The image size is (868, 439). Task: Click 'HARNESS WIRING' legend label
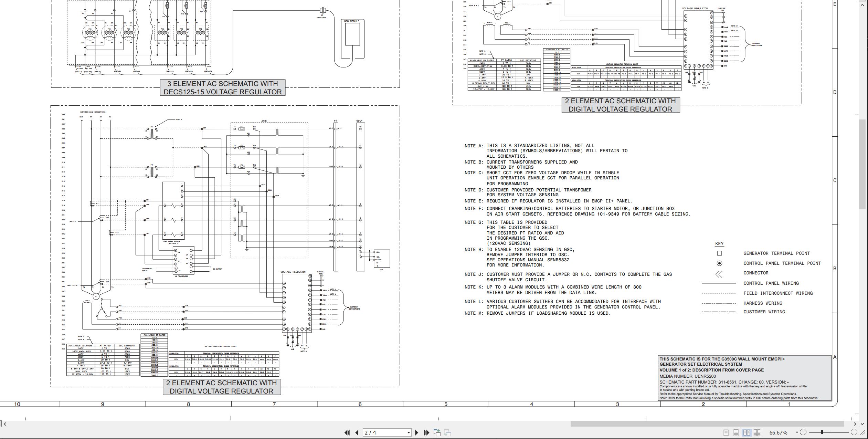[x=763, y=303]
